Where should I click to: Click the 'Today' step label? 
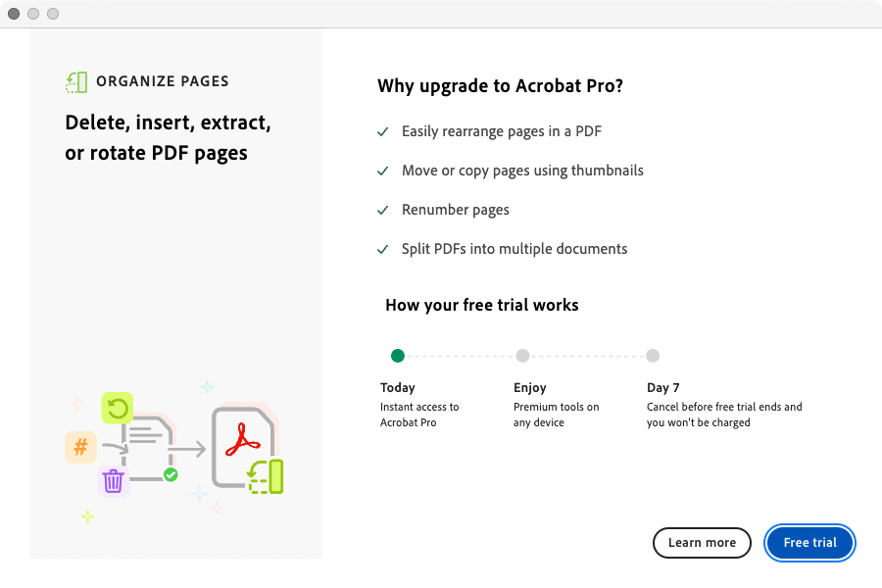pyautogui.click(x=398, y=388)
